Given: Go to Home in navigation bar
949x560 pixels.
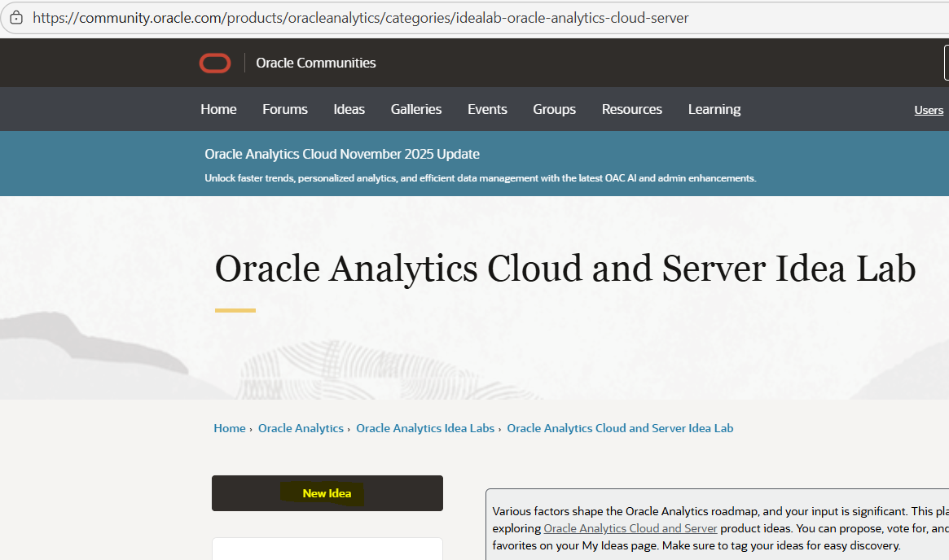Looking at the screenshot, I should point(218,109).
